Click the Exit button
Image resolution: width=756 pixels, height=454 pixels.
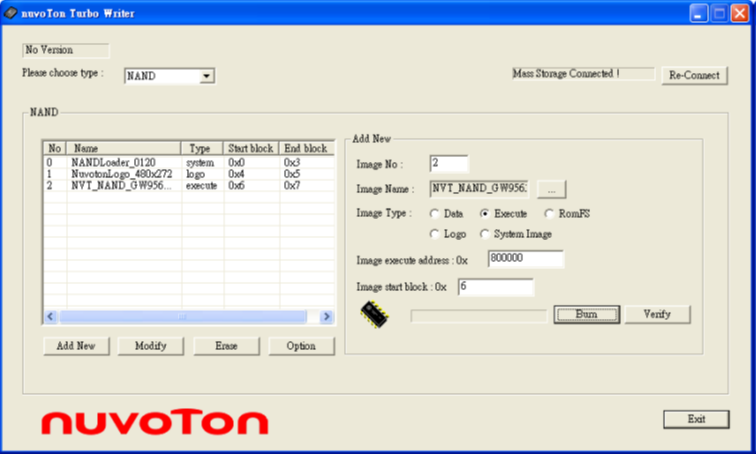click(696, 419)
